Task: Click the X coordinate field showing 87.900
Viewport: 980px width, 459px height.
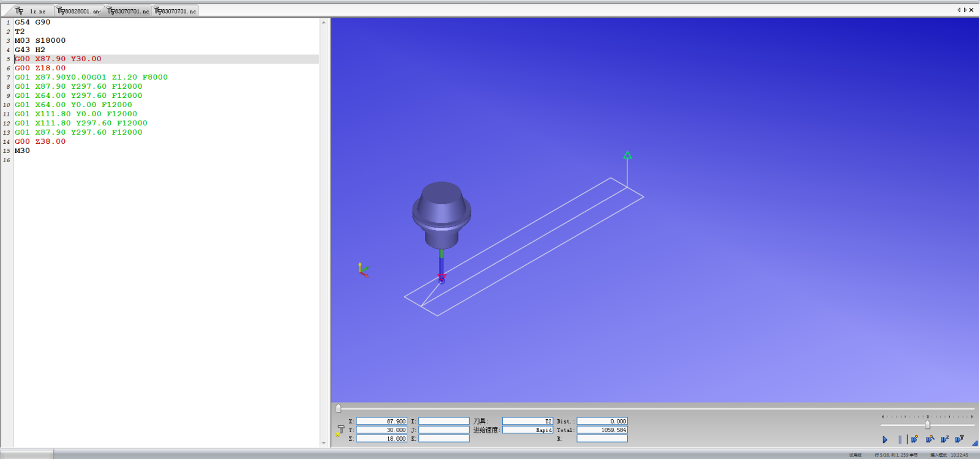Action: [382, 421]
